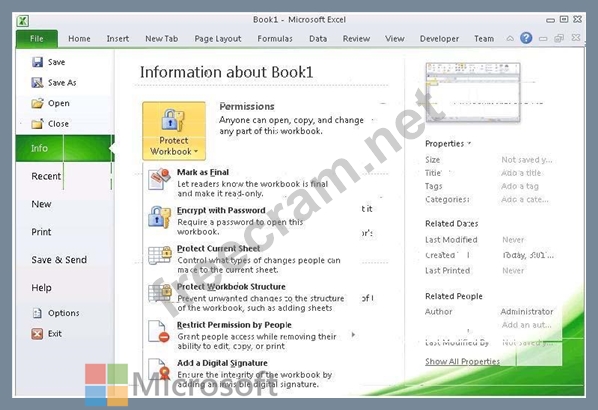The height and width of the screenshot is (410, 598).
Task: Click the Save As icon
Action: click(37, 82)
